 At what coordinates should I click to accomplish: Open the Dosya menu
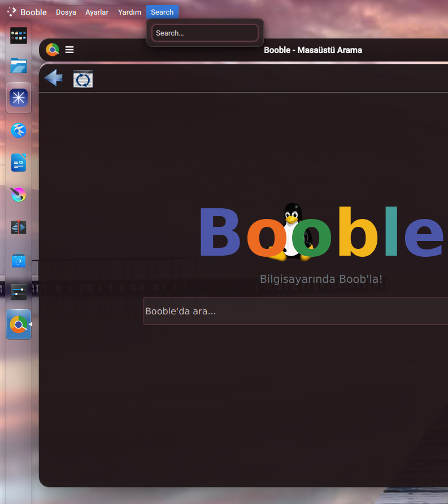(x=66, y=12)
